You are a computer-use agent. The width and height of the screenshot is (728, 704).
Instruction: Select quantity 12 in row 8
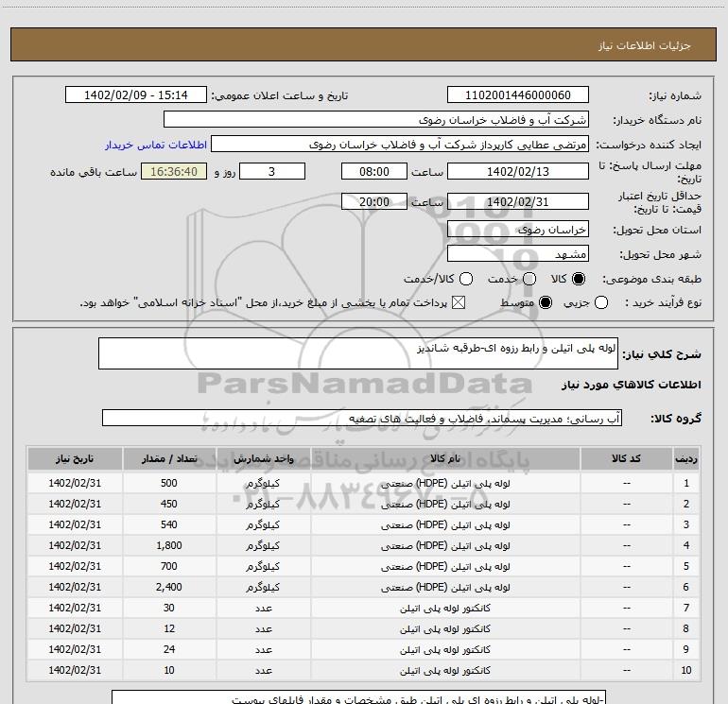[169, 628]
